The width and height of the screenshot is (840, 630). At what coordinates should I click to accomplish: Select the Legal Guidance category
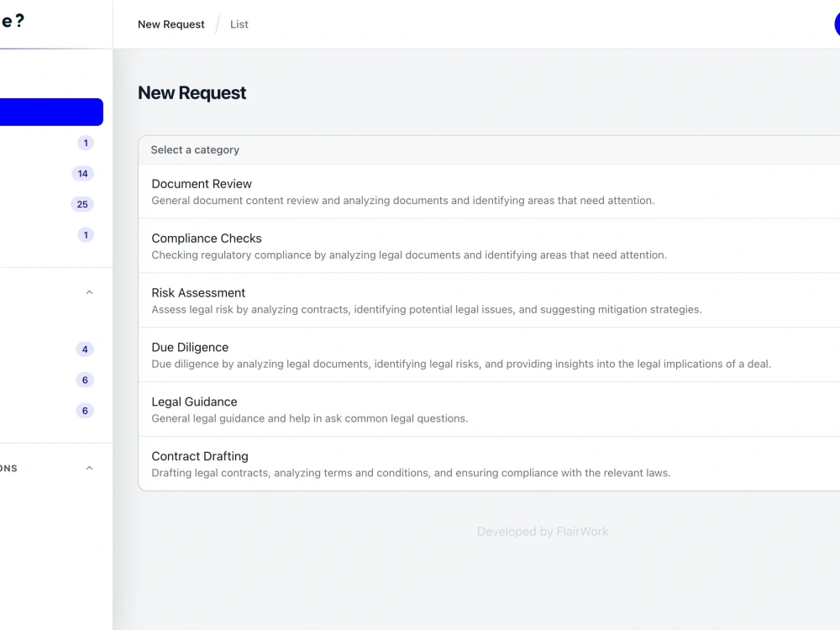click(489, 409)
